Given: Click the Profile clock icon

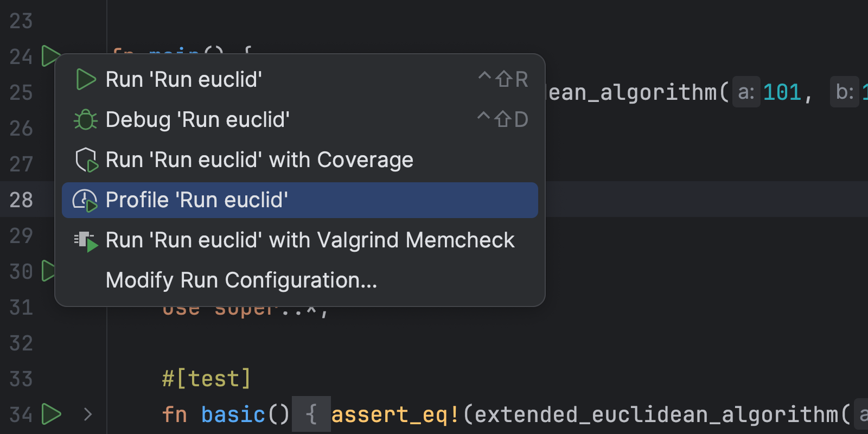Looking at the screenshot, I should (85, 200).
